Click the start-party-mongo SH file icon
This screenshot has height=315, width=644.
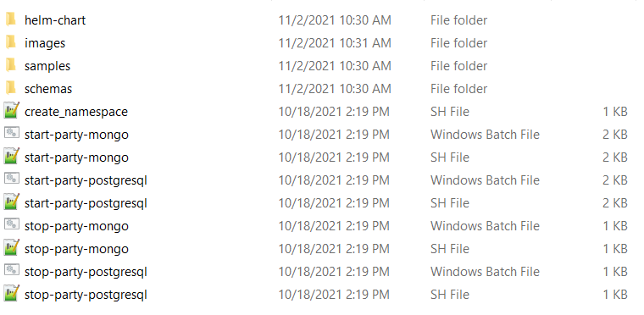(11, 157)
